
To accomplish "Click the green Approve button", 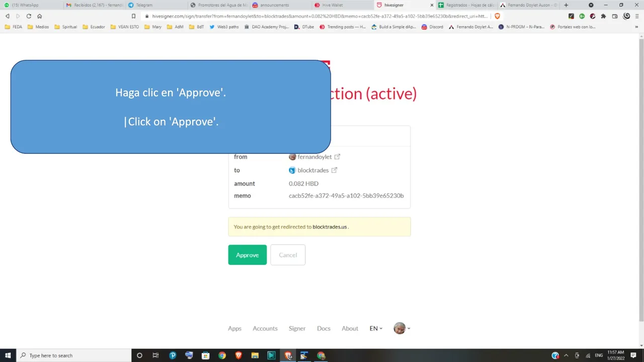I will (x=247, y=255).
